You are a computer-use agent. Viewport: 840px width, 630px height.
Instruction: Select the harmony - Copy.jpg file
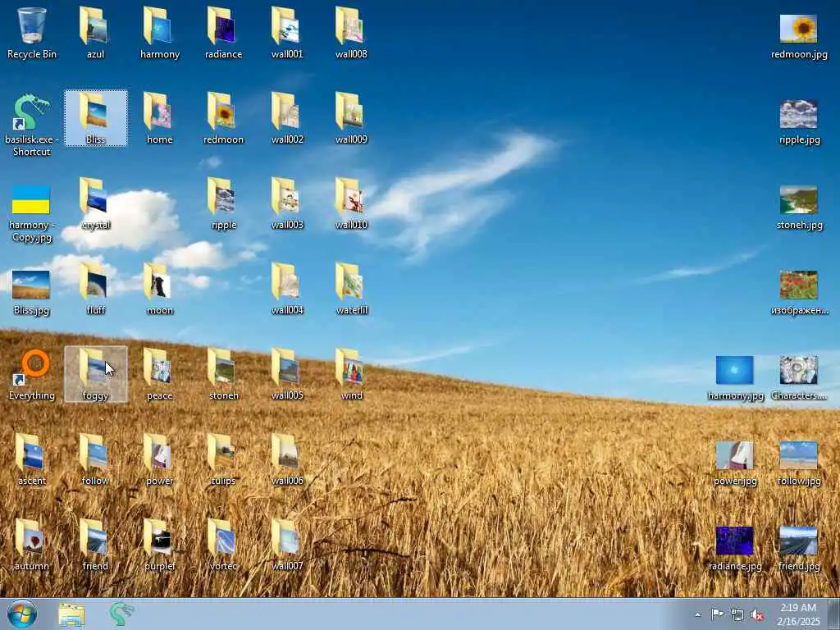32,213
